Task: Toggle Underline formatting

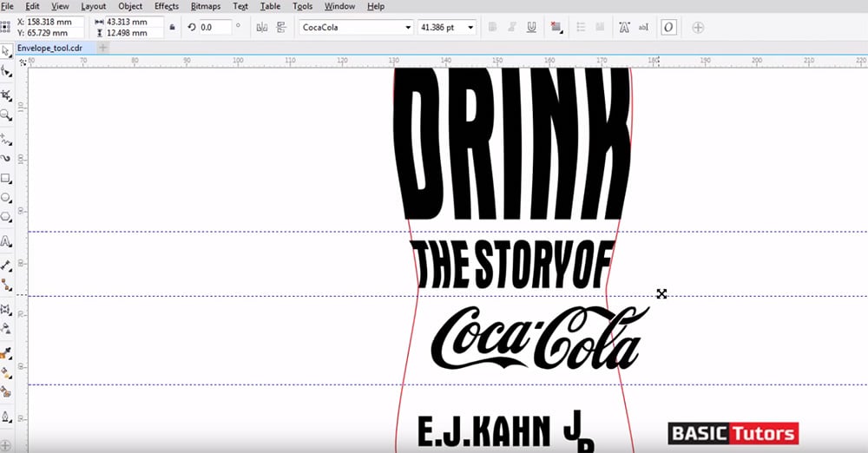Action: (531, 27)
